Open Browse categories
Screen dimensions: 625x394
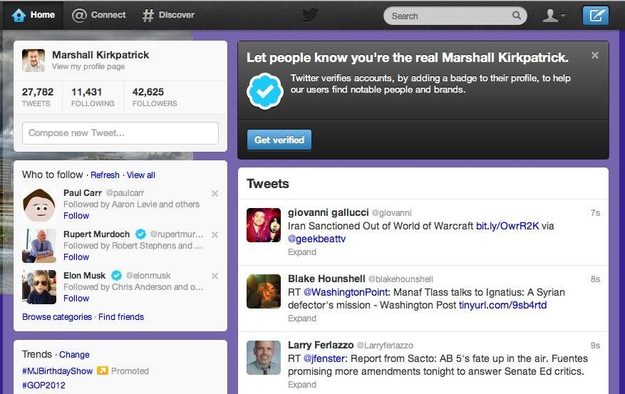tap(57, 317)
